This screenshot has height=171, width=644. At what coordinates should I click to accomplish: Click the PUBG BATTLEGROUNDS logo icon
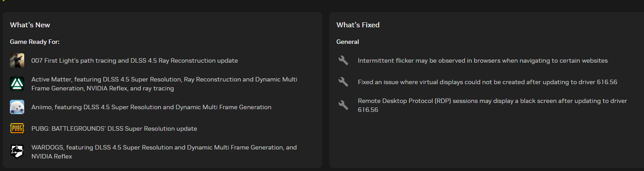click(17, 128)
